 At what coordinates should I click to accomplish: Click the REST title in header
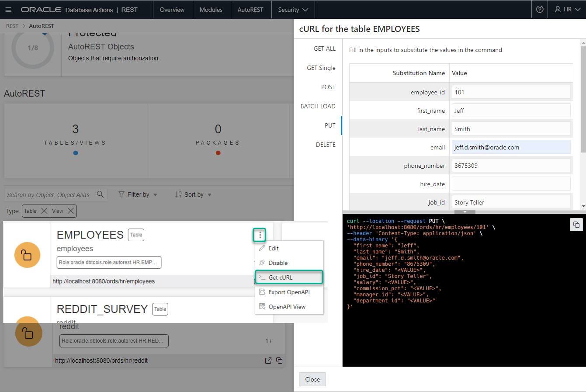pos(129,10)
